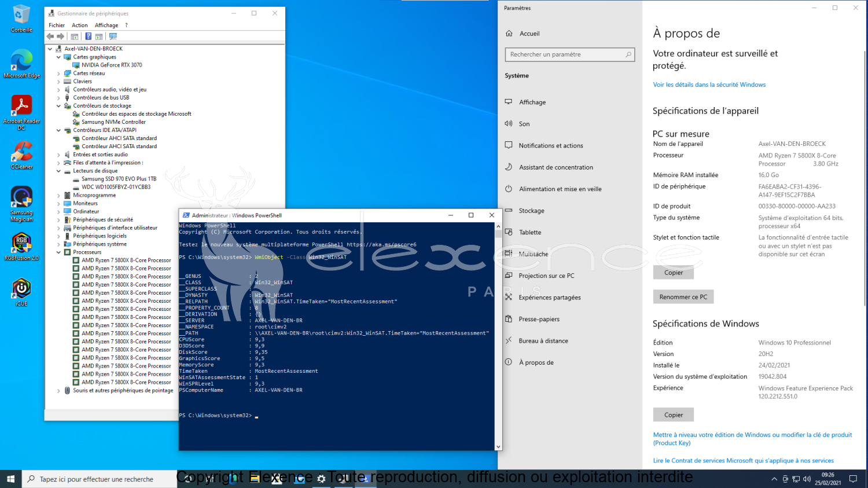
Task: Select Entrées et sorties audio category
Action: pos(100,155)
